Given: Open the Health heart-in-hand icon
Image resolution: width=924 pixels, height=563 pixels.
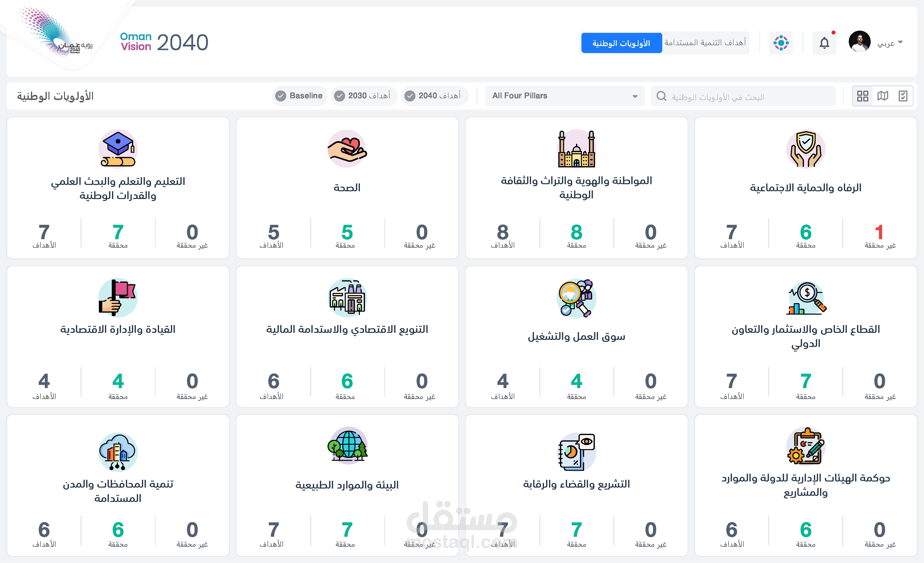Looking at the screenshot, I should [347, 149].
